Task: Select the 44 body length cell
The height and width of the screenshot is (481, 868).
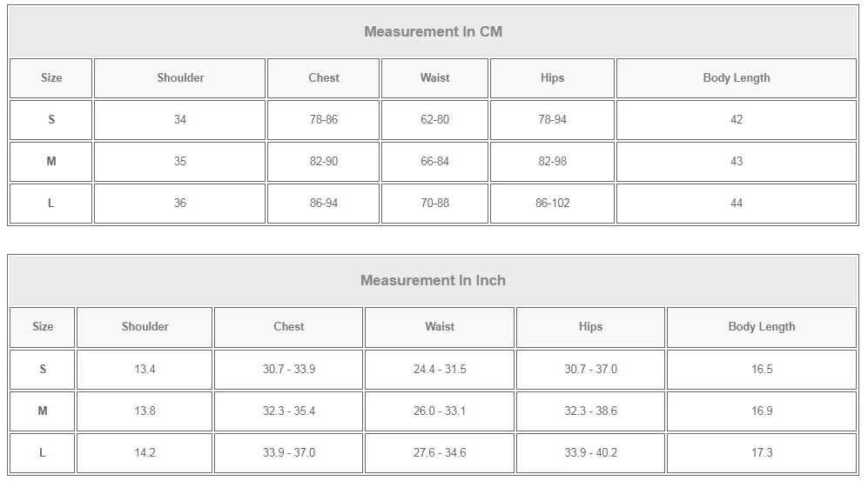Action: pos(737,204)
